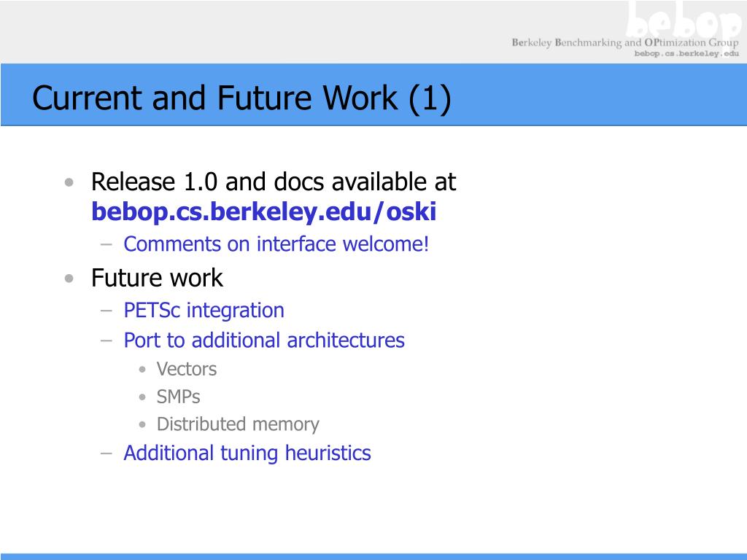The height and width of the screenshot is (560, 747).
Task: Select the 'SMPs' bullet
Action: coord(178,397)
